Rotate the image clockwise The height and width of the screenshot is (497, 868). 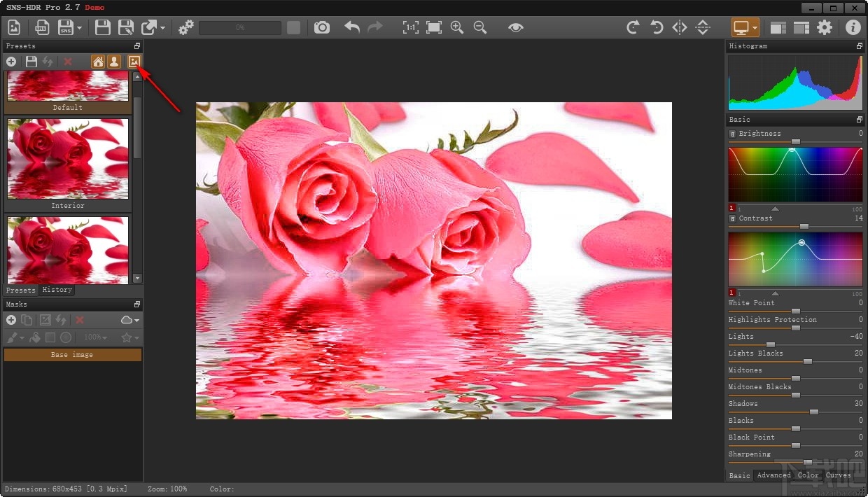point(632,27)
